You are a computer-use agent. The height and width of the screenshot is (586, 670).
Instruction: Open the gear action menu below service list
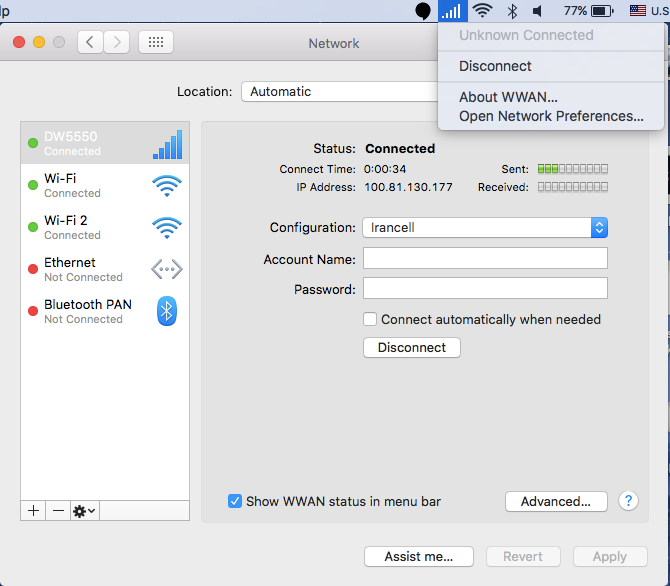click(84, 510)
